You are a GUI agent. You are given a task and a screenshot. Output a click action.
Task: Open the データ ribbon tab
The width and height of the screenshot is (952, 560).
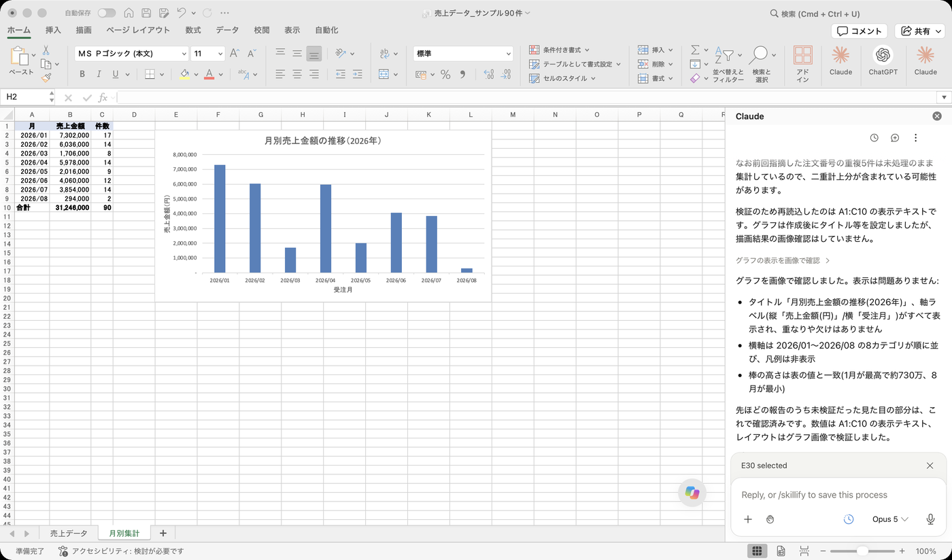pyautogui.click(x=227, y=30)
